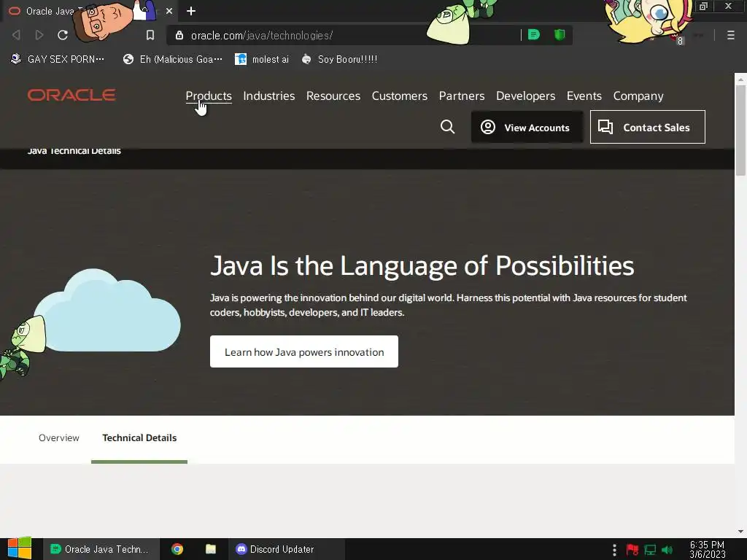747x560 pixels.
Task: Click Learn how Java powers innovation
Action: pyautogui.click(x=304, y=351)
